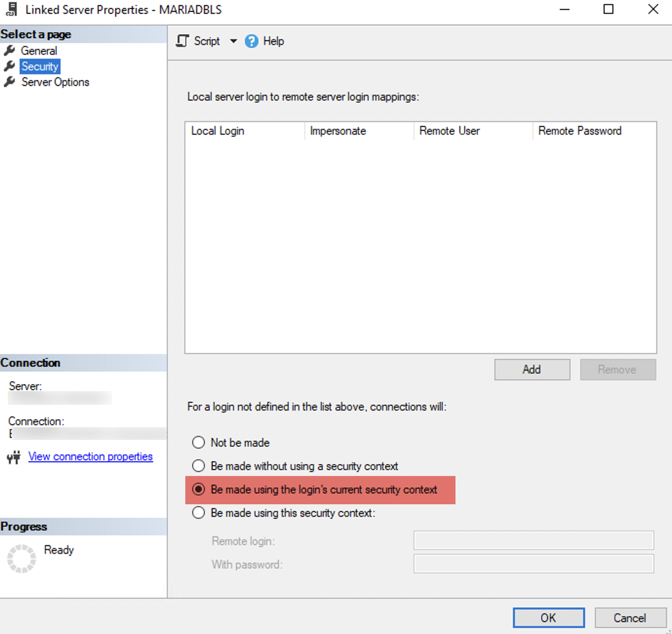Click the connection properties plug icon

coord(14,457)
